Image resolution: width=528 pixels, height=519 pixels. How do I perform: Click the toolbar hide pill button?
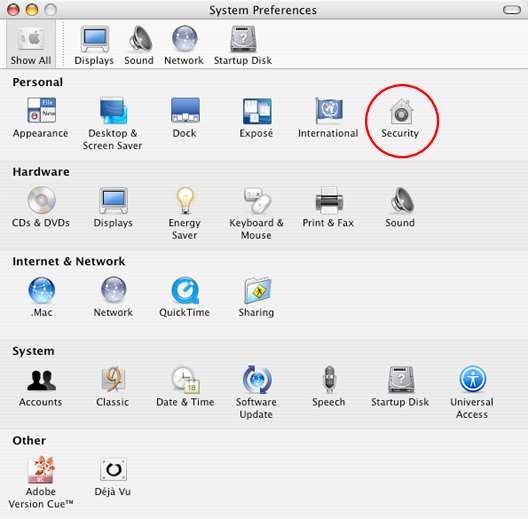click(x=512, y=10)
